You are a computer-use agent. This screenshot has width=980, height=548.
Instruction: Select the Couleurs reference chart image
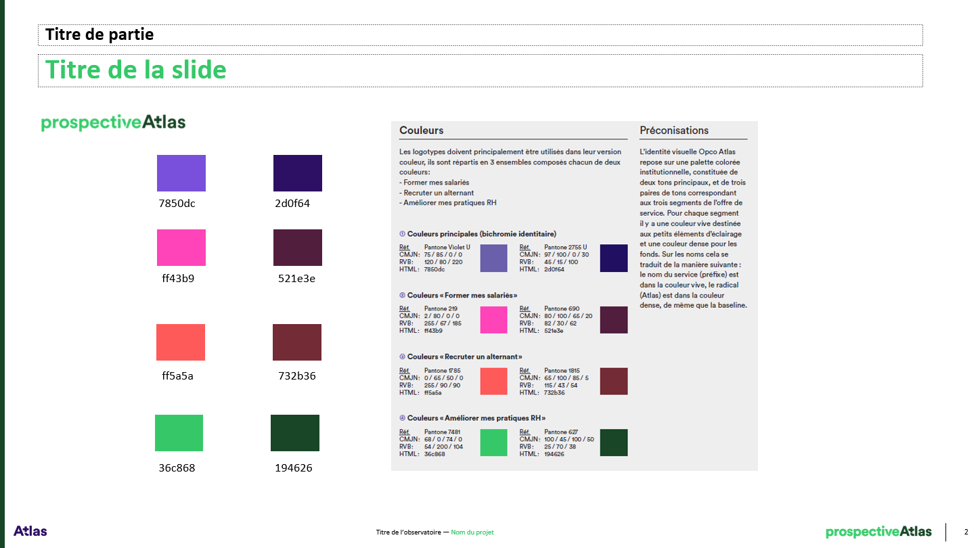tap(574, 296)
